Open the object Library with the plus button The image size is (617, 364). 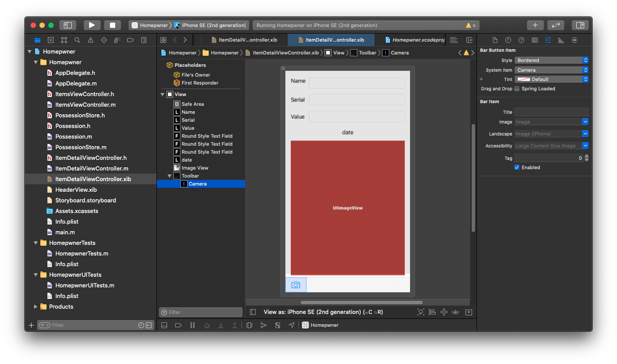click(x=535, y=25)
